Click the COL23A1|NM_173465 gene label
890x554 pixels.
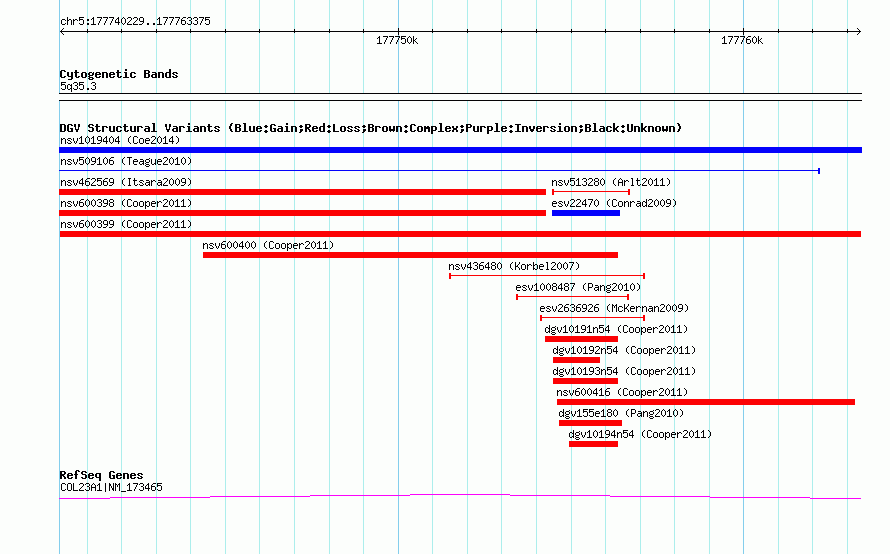click(111, 487)
